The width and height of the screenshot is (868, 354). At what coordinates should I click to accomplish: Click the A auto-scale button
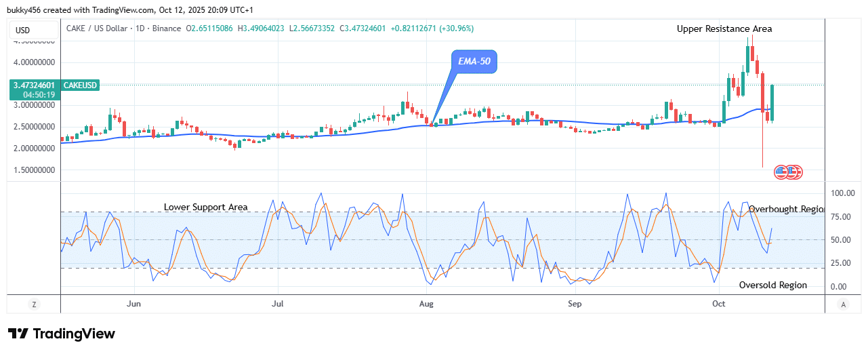point(842,304)
